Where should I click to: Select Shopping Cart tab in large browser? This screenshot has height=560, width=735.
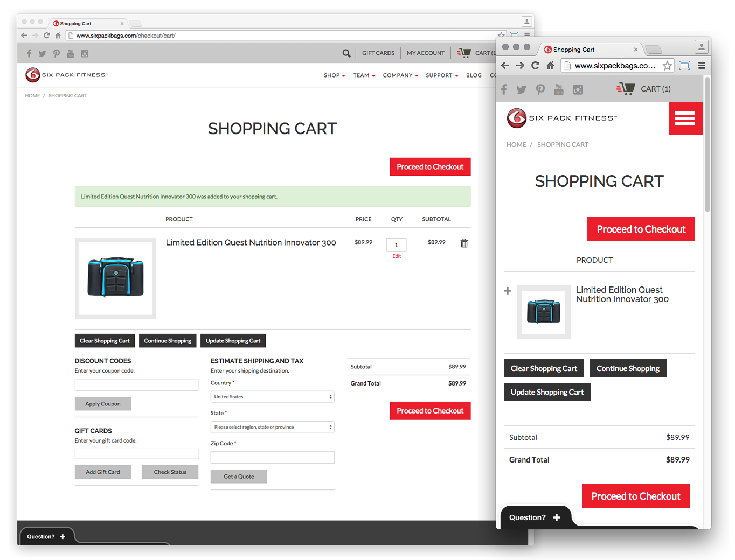[88, 23]
